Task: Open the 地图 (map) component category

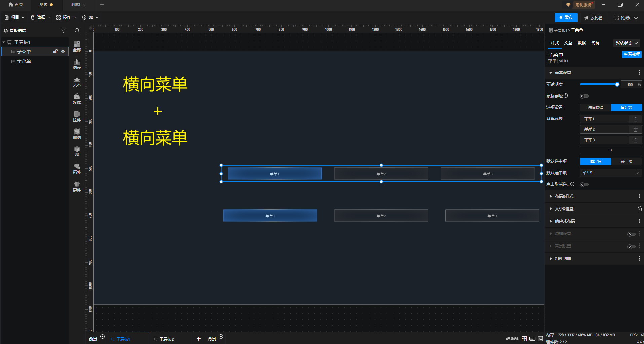Action: click(77, 133)
